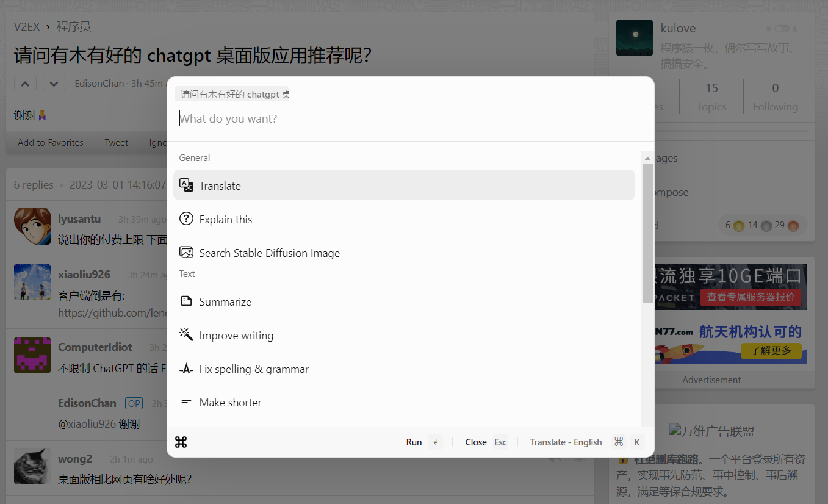Click the kulove profile avatar
This screenshot has width=828, height=504.
point(634,38)
